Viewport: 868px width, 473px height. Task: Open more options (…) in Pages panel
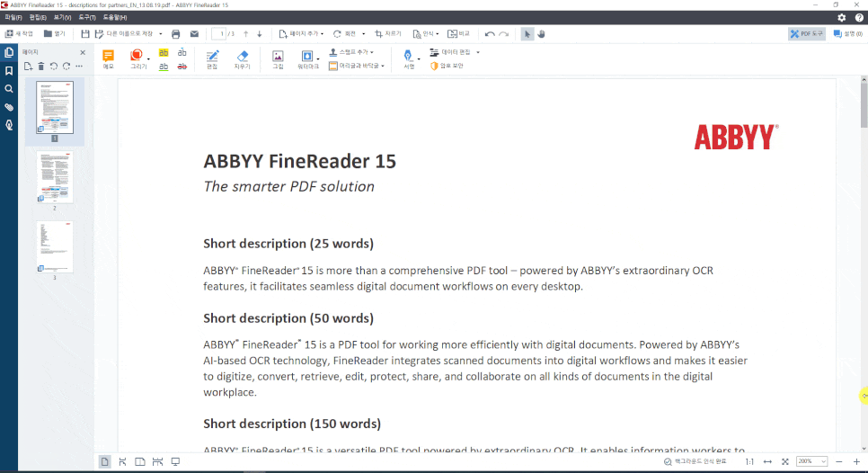[79, 67]
